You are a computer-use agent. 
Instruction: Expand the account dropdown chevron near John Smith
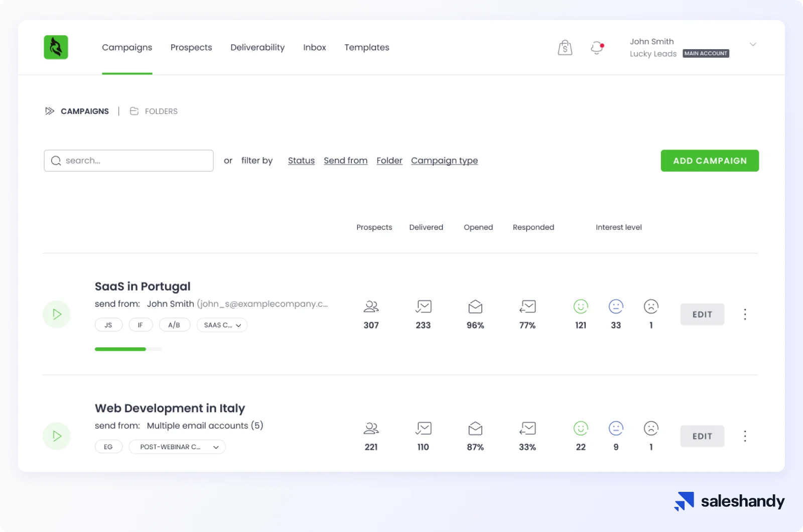753,44
